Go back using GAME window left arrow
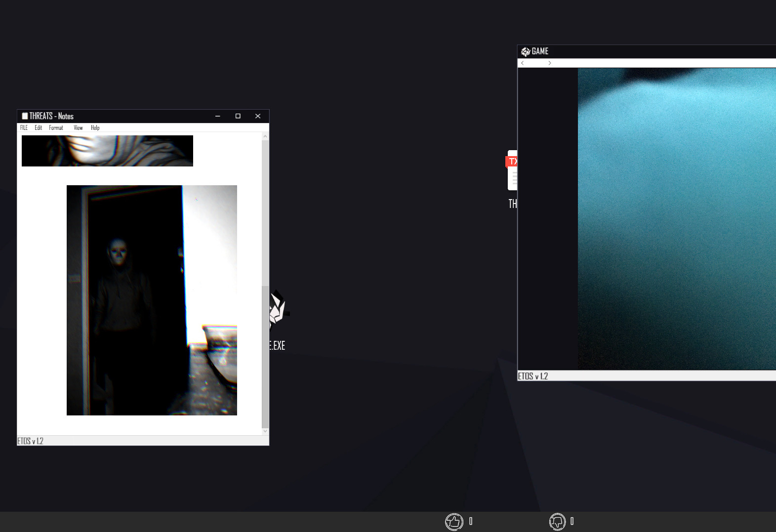The image size is (776, 532). 523,63
